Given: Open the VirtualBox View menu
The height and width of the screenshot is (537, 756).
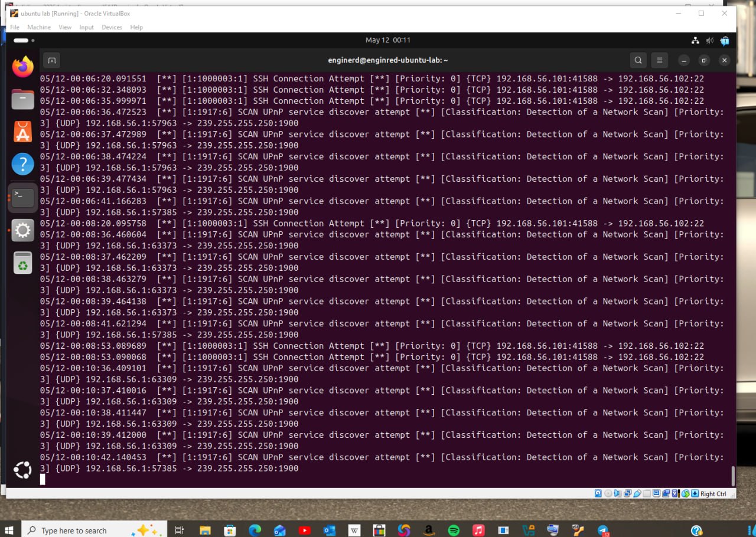Looking at the screenshot, I should (65, 27).
